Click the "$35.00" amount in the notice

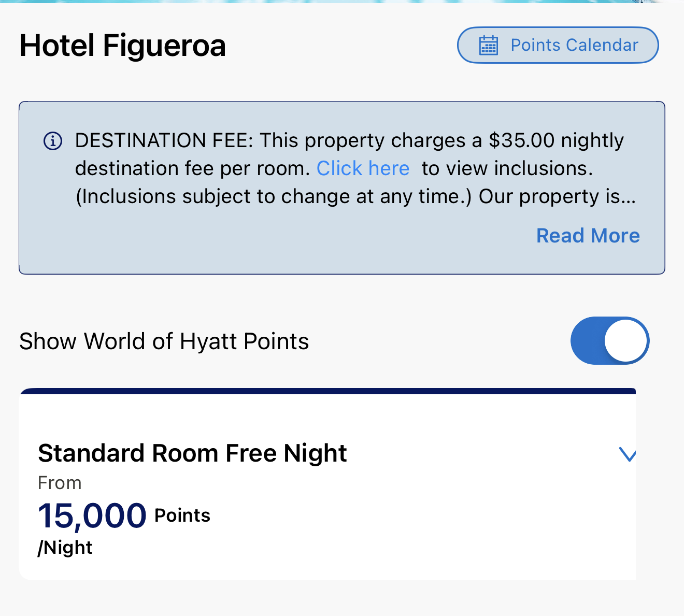click(x=521, y=141)
